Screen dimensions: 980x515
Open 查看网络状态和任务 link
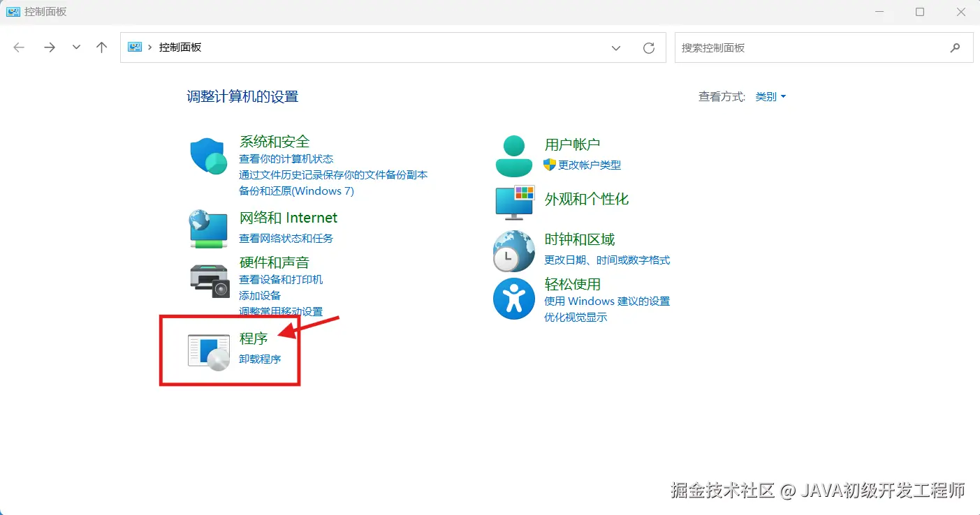tap(286, 238)
